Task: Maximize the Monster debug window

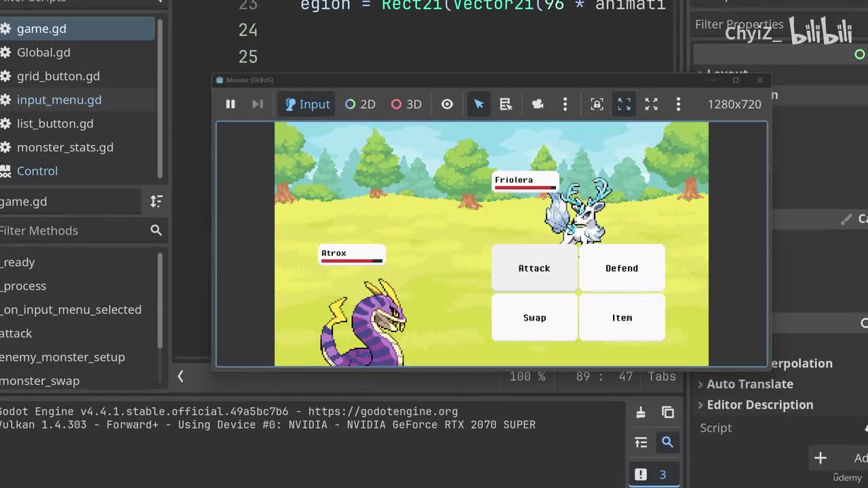Action: coord(736,80)
